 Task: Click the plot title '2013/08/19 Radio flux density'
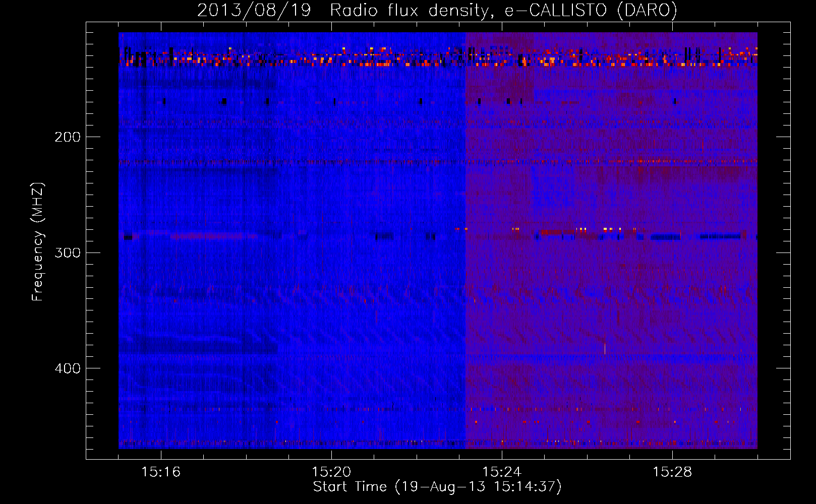pos(437,11)
